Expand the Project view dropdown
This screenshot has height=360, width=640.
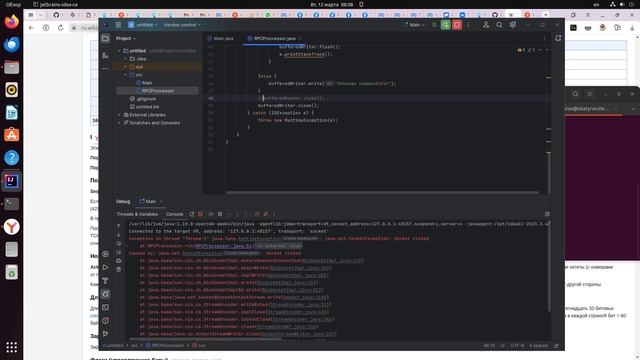click(x=126, y=38)
